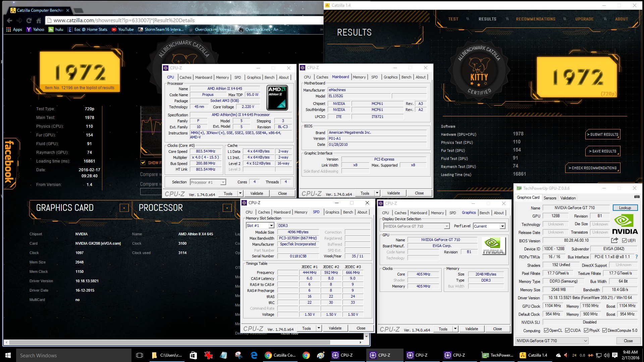Open the GPU selection dropdown in GPU-Z
The image size is (644, 362).
pyautogui.click(x=552, y=341)
